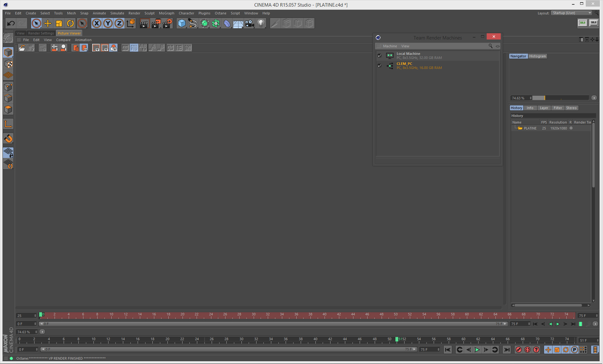The width and height of the screenshot is (603, 364).
Task: Open the Layout Startup dropdown
Action: (x=572, y=13)
